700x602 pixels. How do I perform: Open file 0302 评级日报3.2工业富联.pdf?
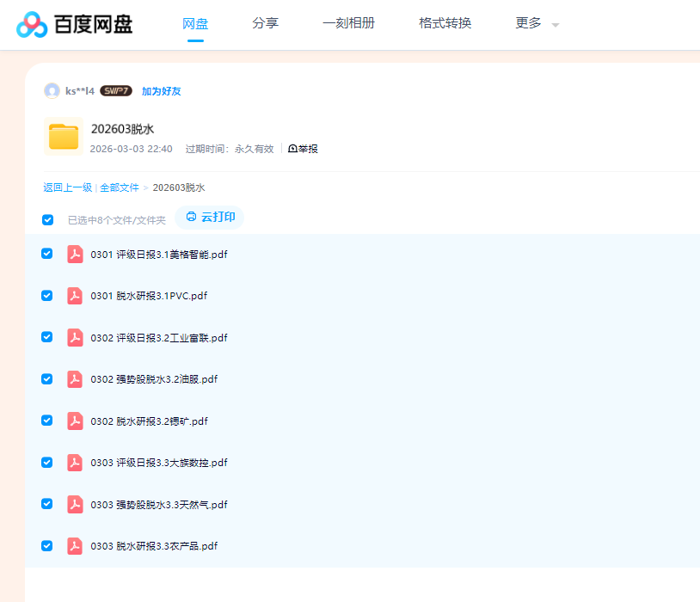point(159,338)
